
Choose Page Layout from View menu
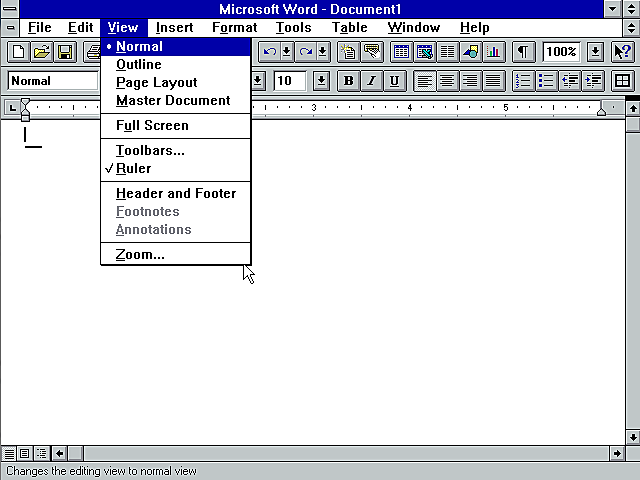click(176, 82)
